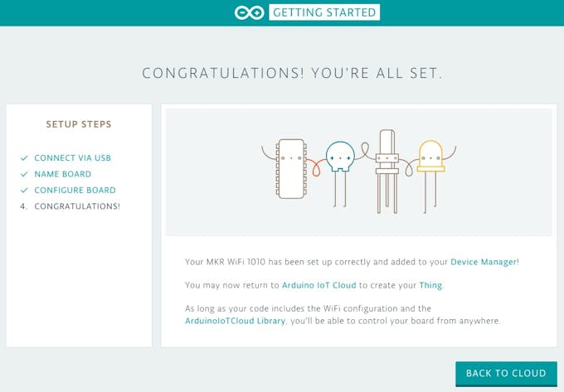Click the blue round component character
The image size is (564, 392).
pyautogui.click(x=339, y=157)
